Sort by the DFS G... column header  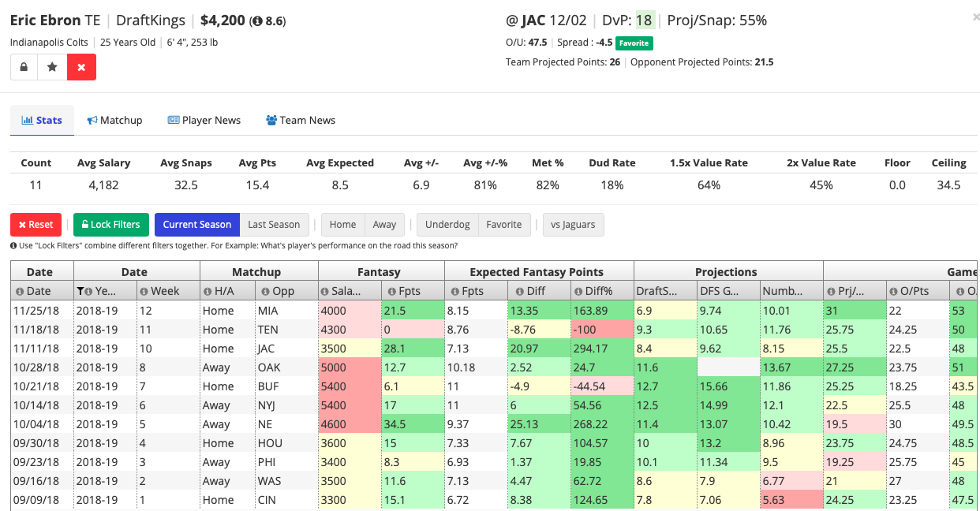[x=728, y=291]
